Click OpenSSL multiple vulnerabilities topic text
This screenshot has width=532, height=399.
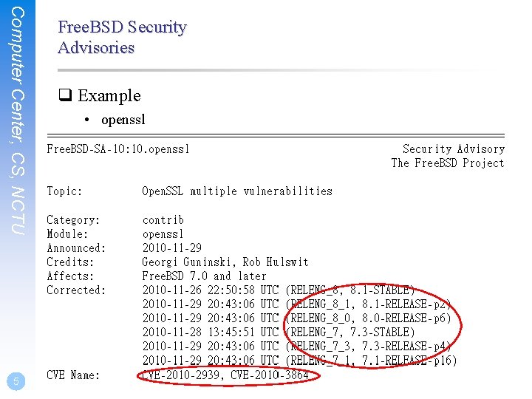[x=237, y=191]
